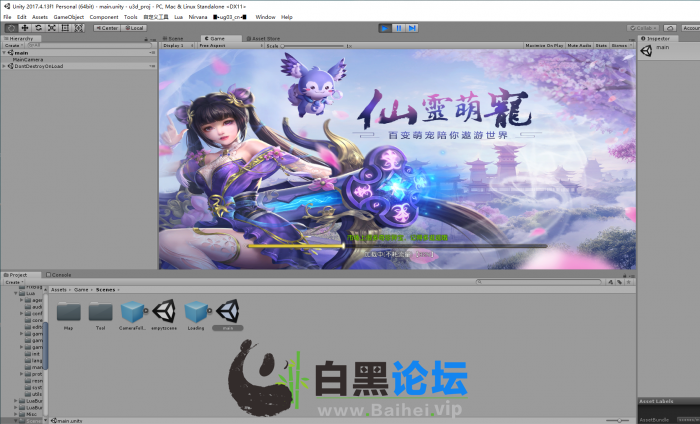Open the search by label filter icon
The image size is (700, 424).
coord(620,282)
